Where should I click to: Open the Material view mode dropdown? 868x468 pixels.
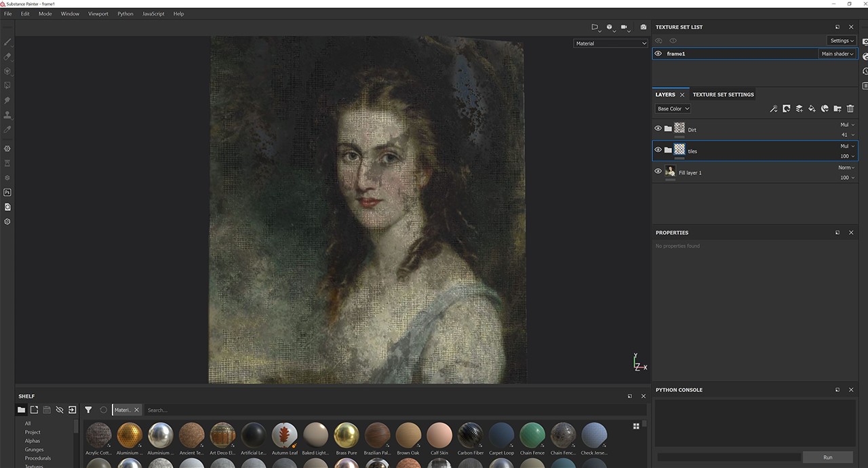(610, 43)
